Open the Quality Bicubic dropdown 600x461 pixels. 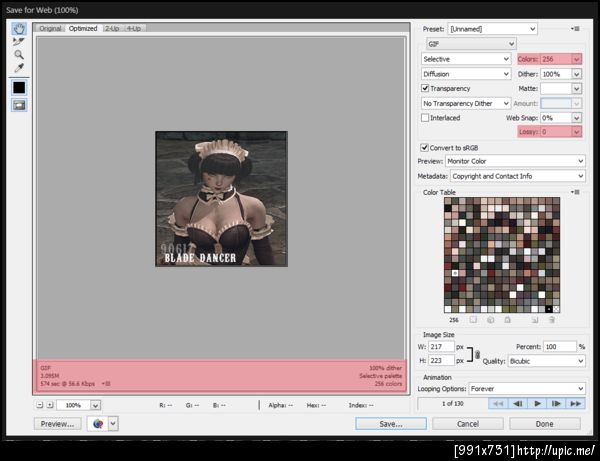coord(546,361)
